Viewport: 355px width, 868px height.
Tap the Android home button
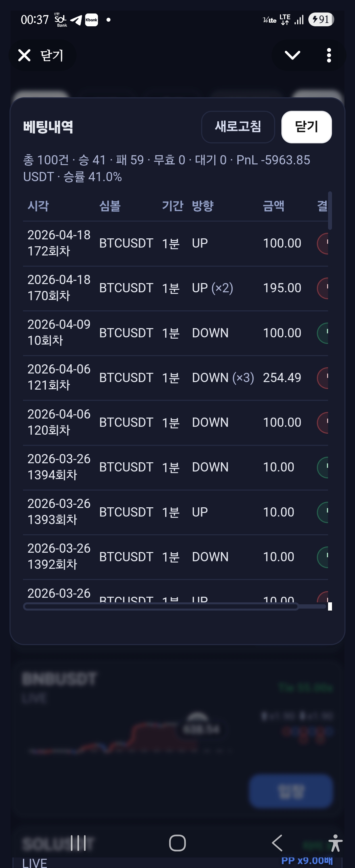click(x=177, y=843)
